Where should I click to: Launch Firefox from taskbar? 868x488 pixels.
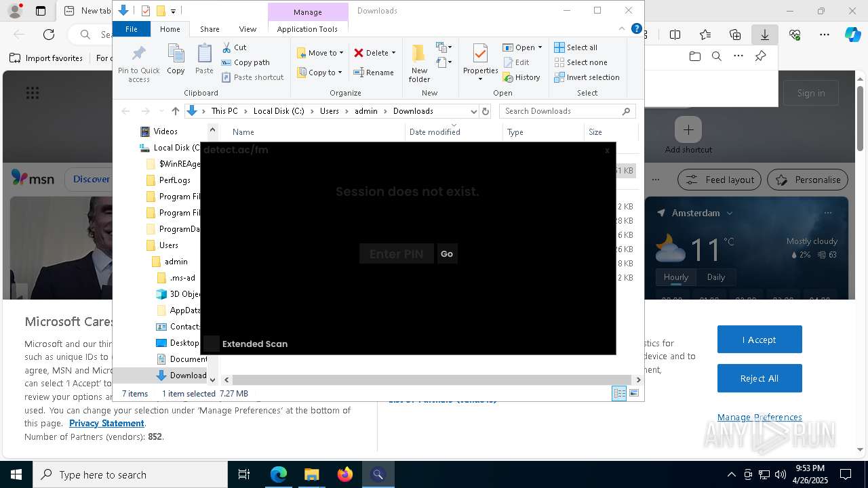click(x=344, y=474)
